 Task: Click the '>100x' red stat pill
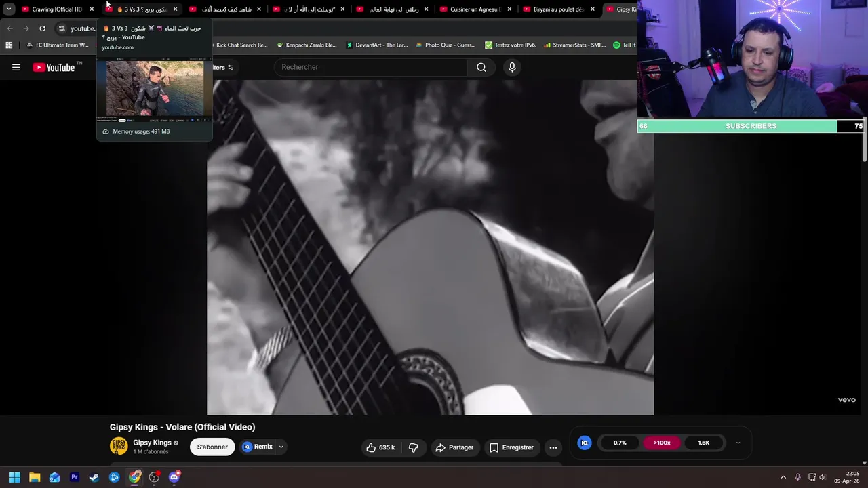pyautogui.click(x=662, y=443)
